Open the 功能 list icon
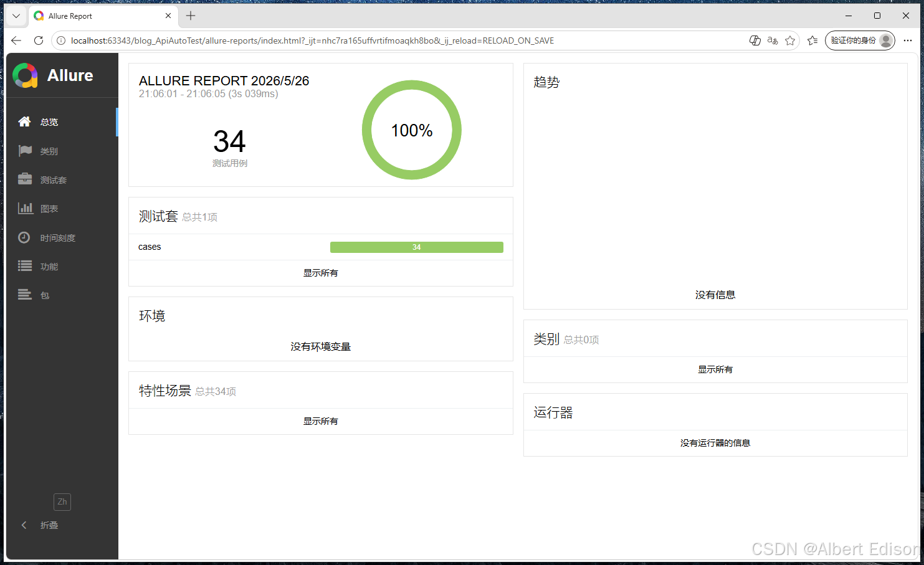The height and width of the screenshot is (565, 924). click(x=25, y=266)
